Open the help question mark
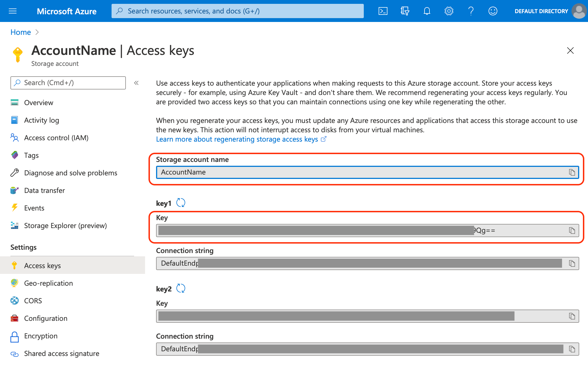The height and width of the screenshot is (365, 588). (x=471, y=11)
